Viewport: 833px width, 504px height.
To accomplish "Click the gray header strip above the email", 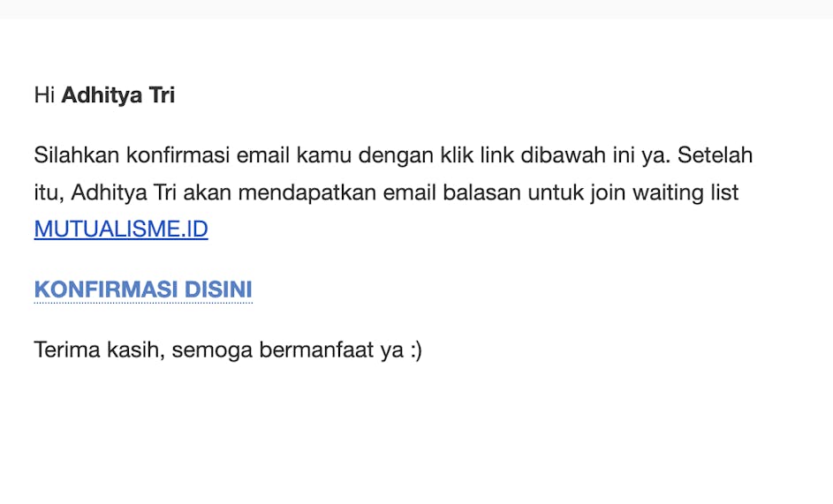I will pyautogui.click(x=416, y=9).
